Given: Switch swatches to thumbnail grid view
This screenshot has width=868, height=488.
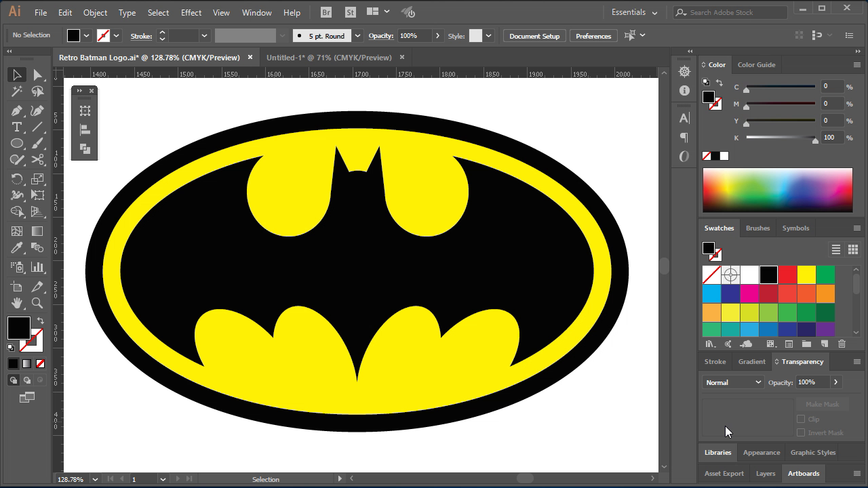Looking at the screenshot, I should click(x=853, y=249).
